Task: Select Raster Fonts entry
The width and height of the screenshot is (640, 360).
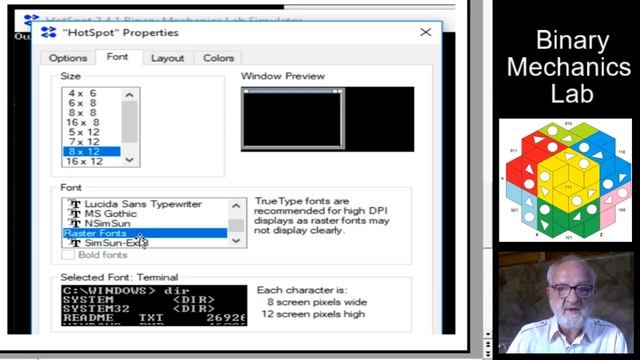Action: coord(145,233)
